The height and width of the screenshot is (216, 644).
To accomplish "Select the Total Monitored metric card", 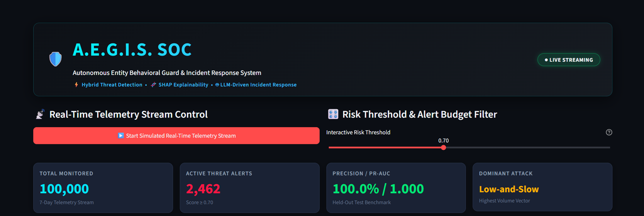I will click(103, 188).
